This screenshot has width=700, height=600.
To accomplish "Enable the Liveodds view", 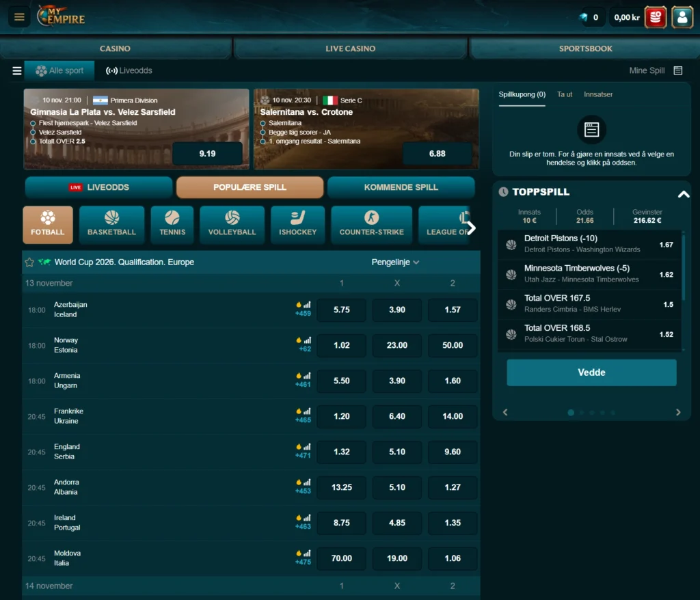I will point(127,70).
